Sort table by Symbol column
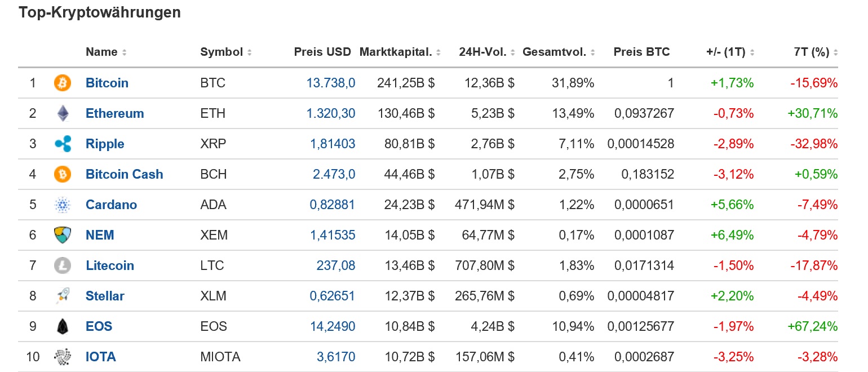The width and height of the screenshot is (868, 372). coord(225,52)
